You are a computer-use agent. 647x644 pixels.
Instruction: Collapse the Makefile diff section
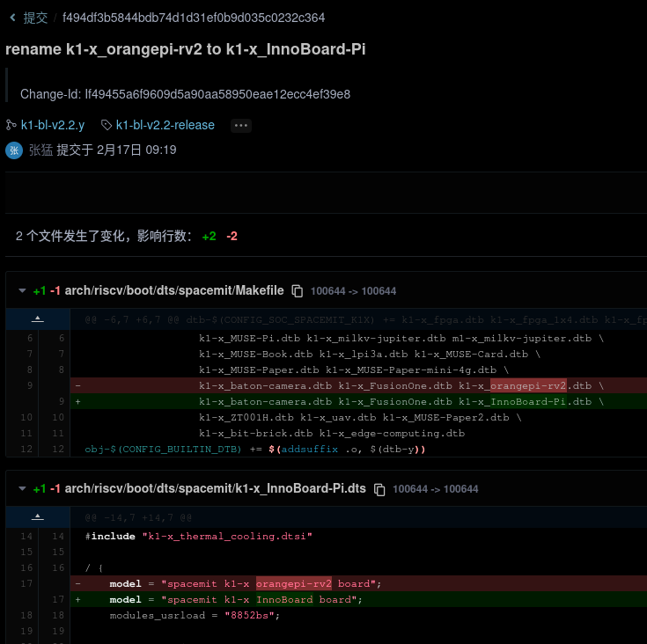tap(21, 290)
